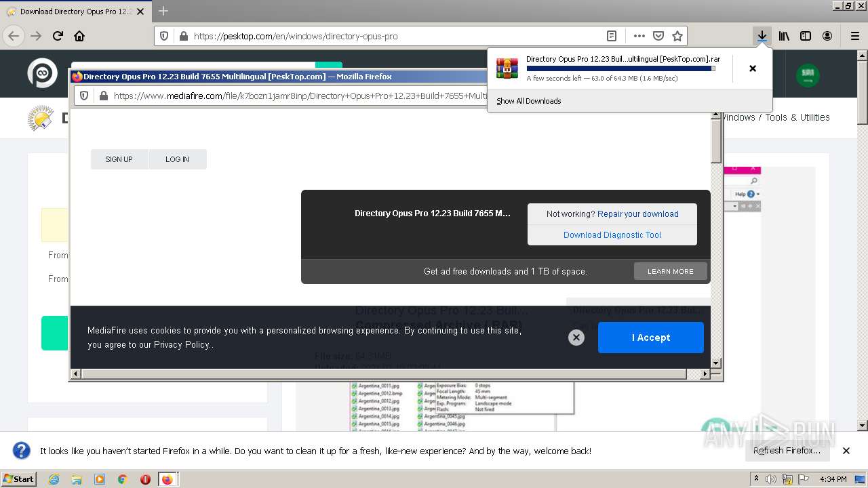868x488 pixels.
Task: Click MediaFire popup address bar URL
Action: 300,96
